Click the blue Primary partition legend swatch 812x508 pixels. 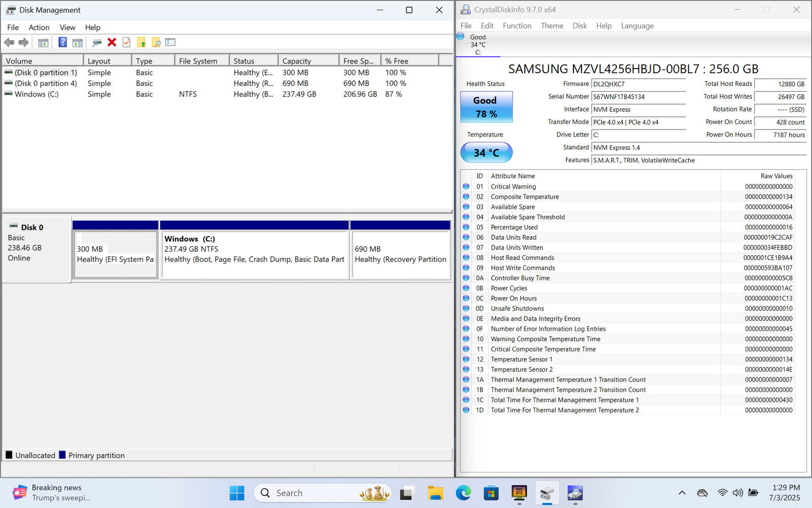62,455
